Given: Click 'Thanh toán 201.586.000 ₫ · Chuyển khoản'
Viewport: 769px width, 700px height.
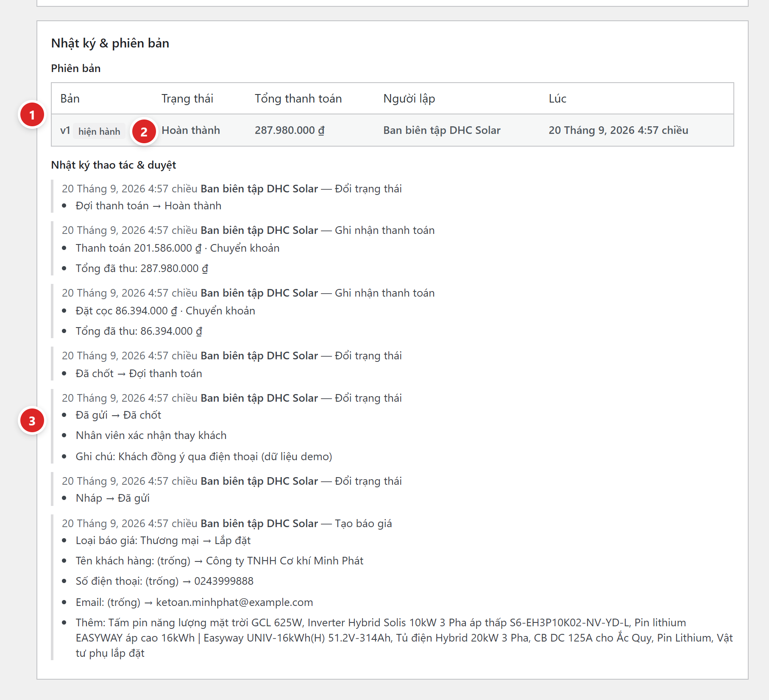Looking at the screenshot, I should 177,248.
